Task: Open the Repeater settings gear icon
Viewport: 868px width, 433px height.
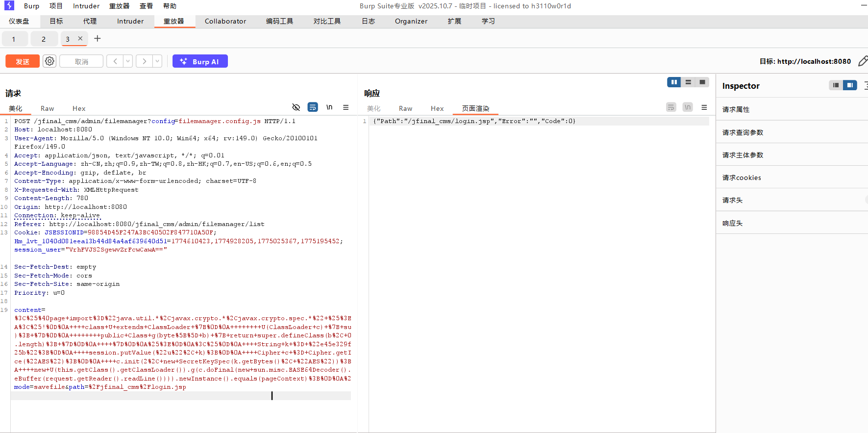Action: [50, 61]
